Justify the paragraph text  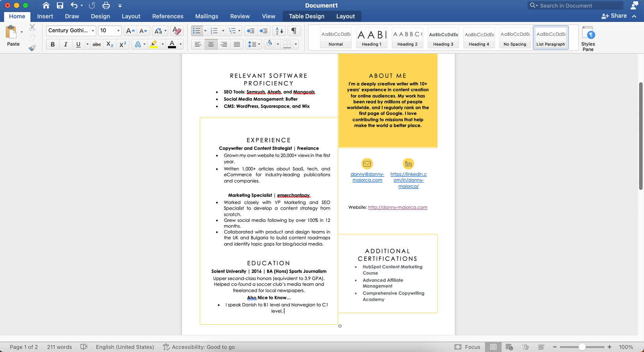coord(237,44)
